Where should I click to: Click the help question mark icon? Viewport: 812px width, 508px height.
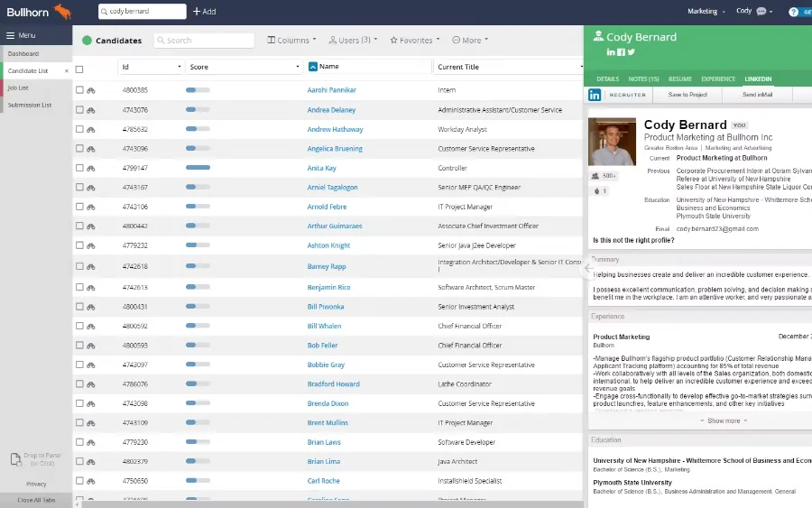point(793,12)
